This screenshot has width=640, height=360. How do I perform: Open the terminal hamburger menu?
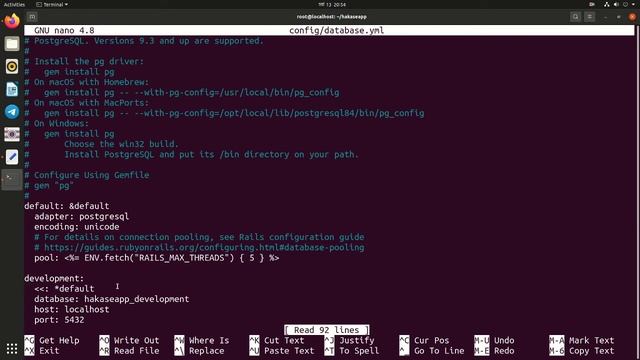tap(590, 17)
